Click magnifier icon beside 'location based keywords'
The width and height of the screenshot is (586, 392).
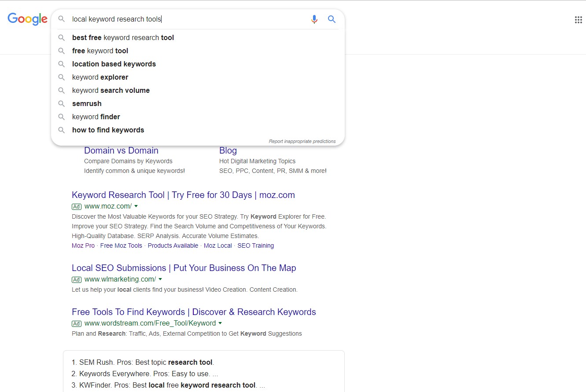point(62,64)
